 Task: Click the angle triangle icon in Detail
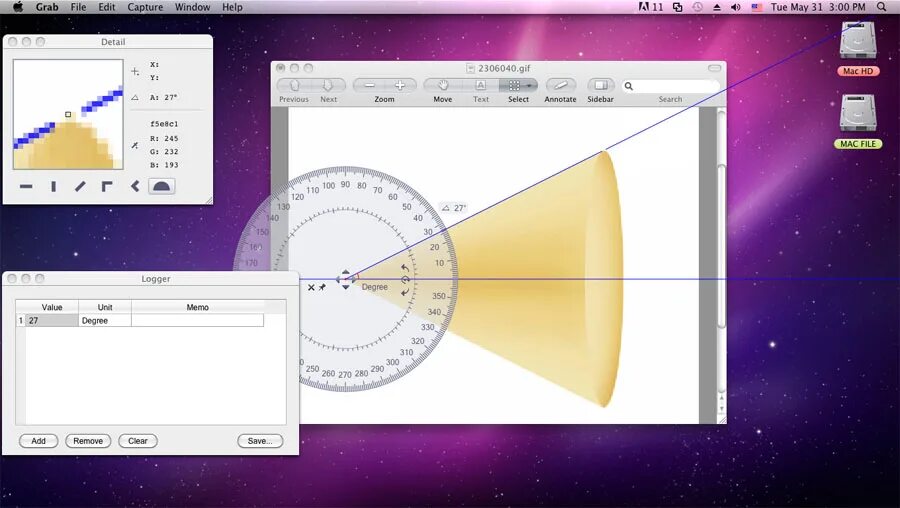(134, 98)
